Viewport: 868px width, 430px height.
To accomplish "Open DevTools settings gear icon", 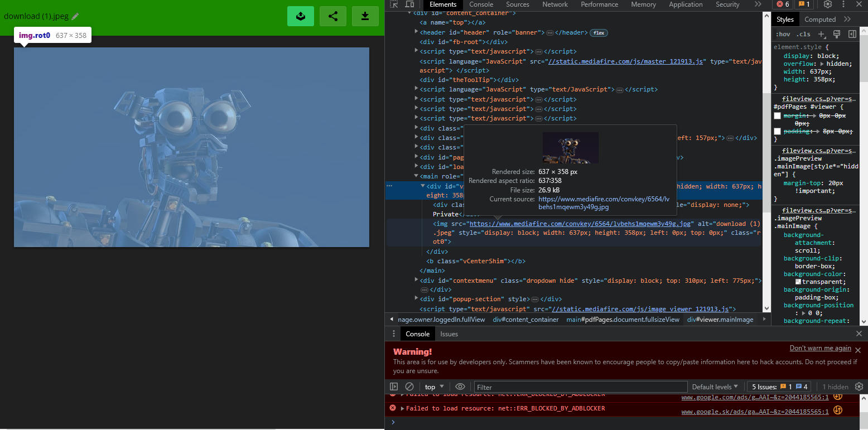I will point(828,4).
